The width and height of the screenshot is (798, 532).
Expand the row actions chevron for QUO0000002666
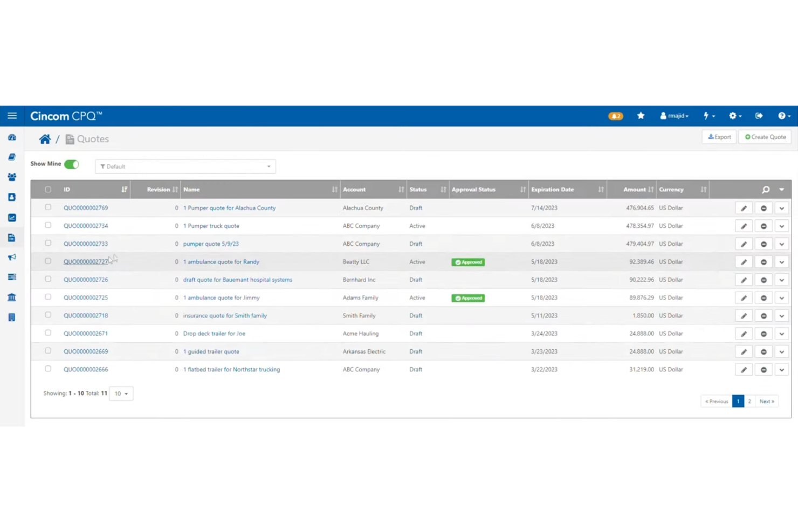pos(781,370)
